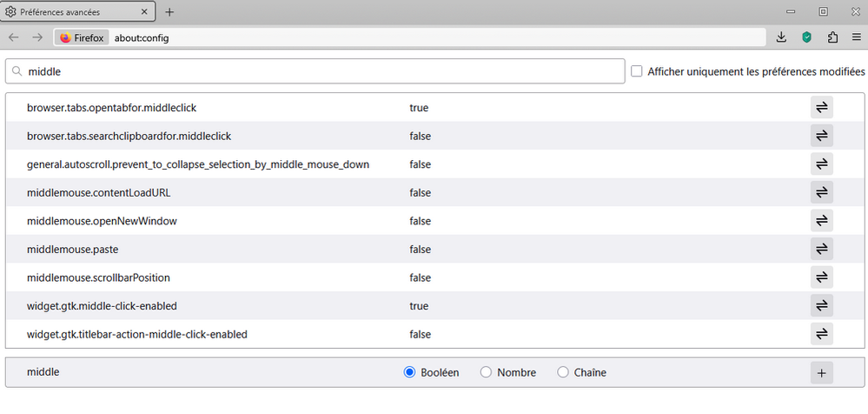
Task: Open the Firefox downloads panel
Action: (781, 37)
